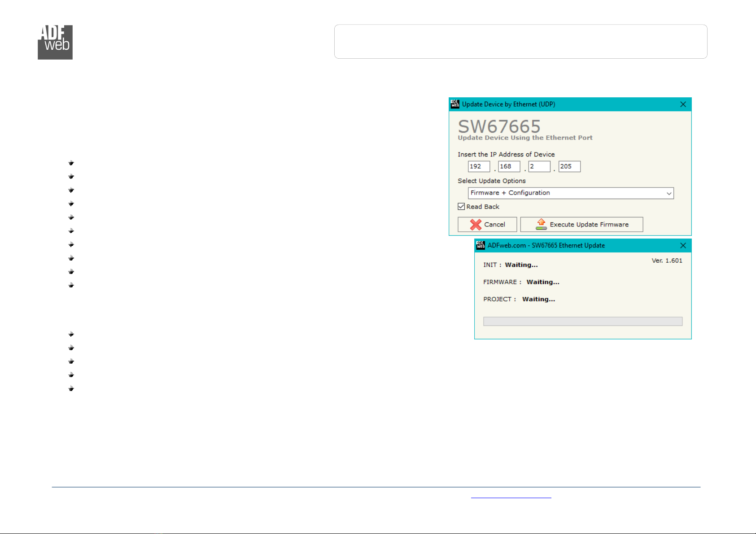Click the ADFweb logo at the top left
This screenshot has width=756, height=534.
[x=55, y=42]
